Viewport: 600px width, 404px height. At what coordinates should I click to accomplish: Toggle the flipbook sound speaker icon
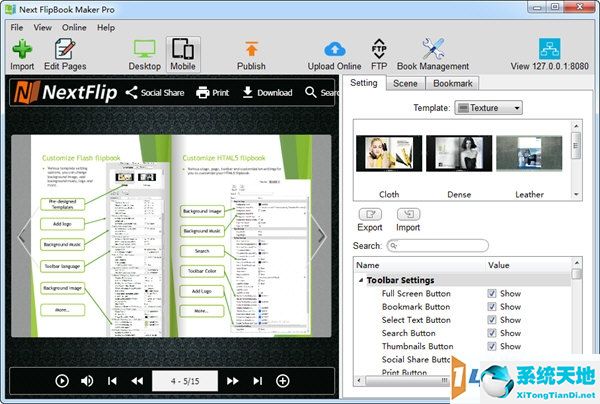coord(87,381)
